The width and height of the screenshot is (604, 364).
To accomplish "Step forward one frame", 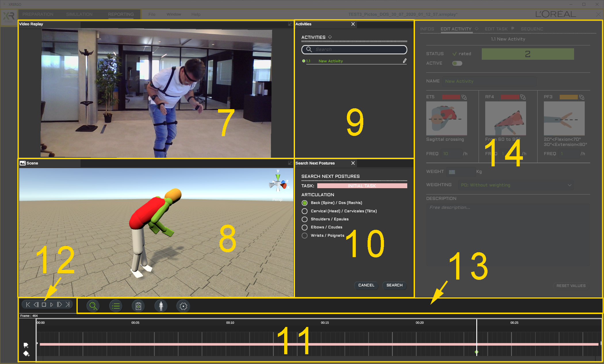I will point(60,305).
